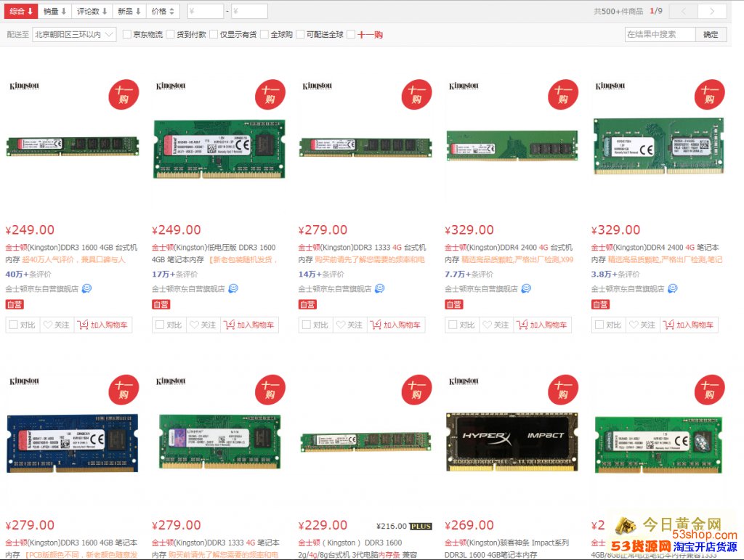This screenshot has width=744, height=560.
Task: Open the DDR4 2400 4G 笔记本 memory thumbnail
Action: click(658, 147)
